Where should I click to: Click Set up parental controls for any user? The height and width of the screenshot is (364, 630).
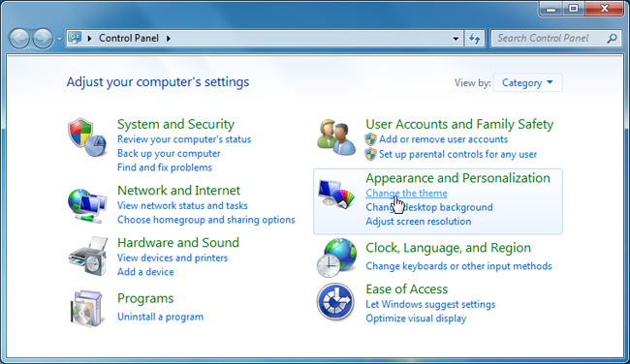[x=457, y=154]
